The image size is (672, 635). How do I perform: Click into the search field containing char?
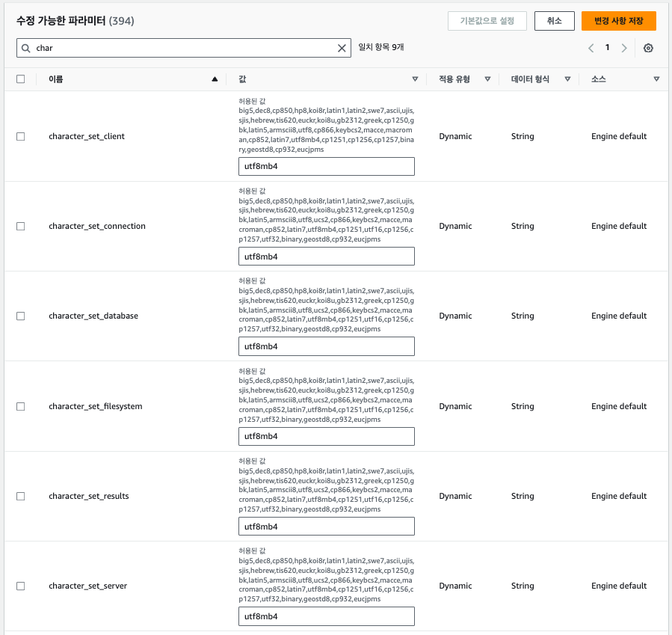coord(184,48)
